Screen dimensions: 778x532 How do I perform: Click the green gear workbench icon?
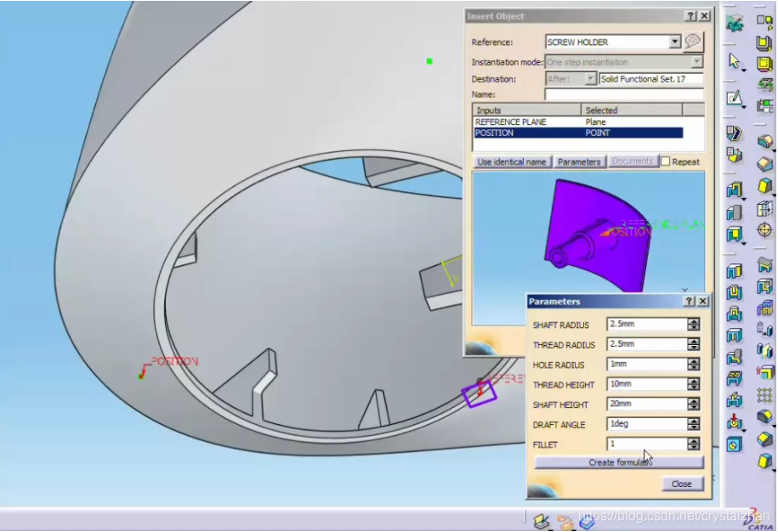(735, 23)
